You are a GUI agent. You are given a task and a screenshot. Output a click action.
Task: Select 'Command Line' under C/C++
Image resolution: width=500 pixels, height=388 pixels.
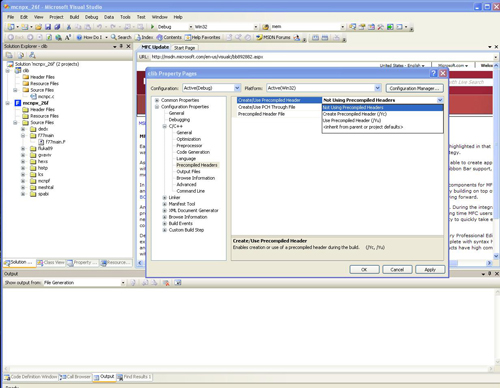pyautogui.click(x=190, y=191)
